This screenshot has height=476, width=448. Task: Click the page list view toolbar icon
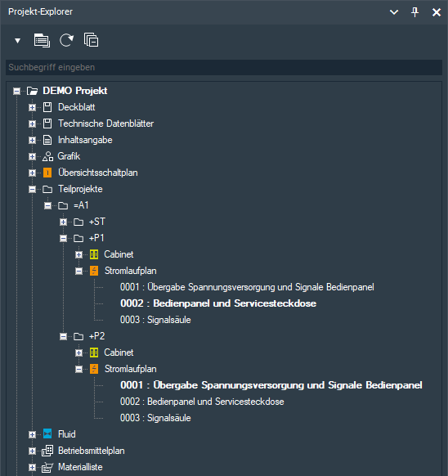(42, 40)
